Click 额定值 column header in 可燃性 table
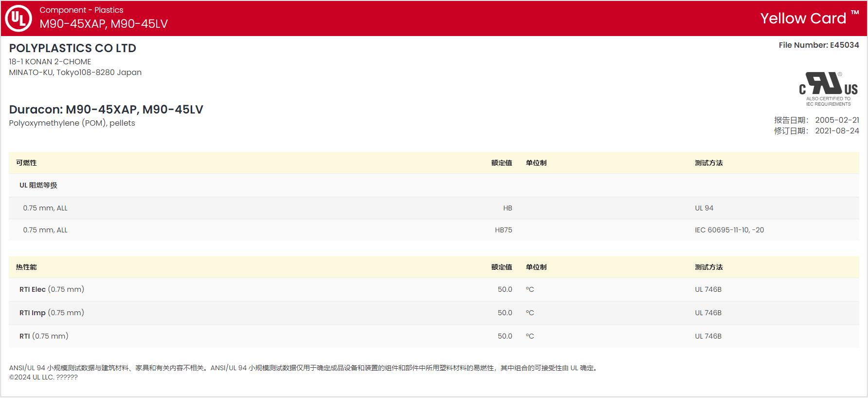 502,163
